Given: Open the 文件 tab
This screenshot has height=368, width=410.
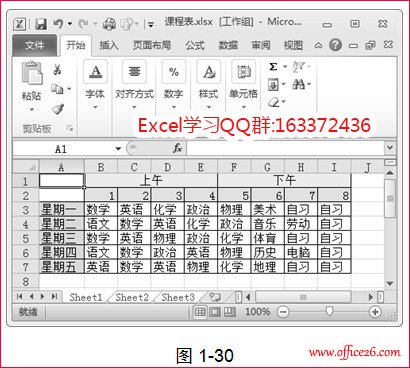Looking at the screenshot, I should click(34, 45).
